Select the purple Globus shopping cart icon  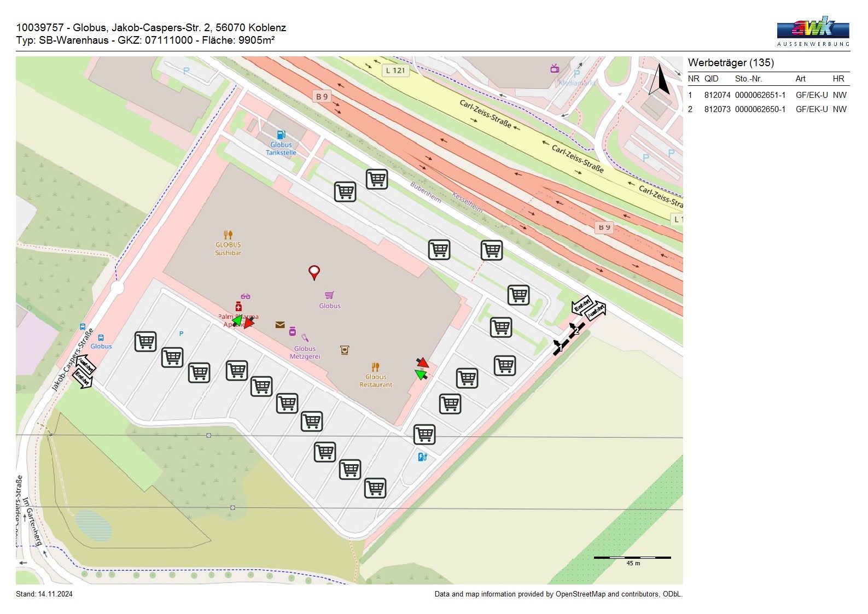(329, 295)
